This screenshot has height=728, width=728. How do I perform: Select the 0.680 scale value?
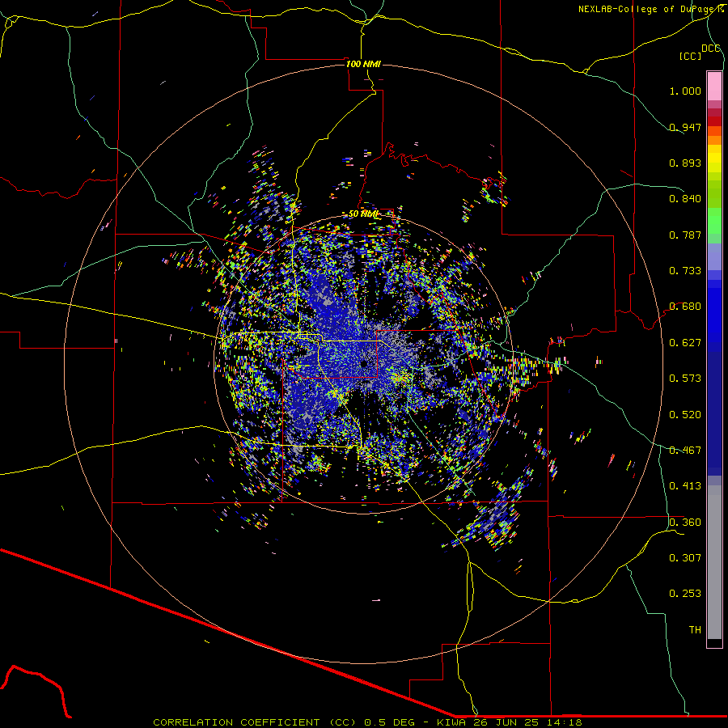coord(685,307)
